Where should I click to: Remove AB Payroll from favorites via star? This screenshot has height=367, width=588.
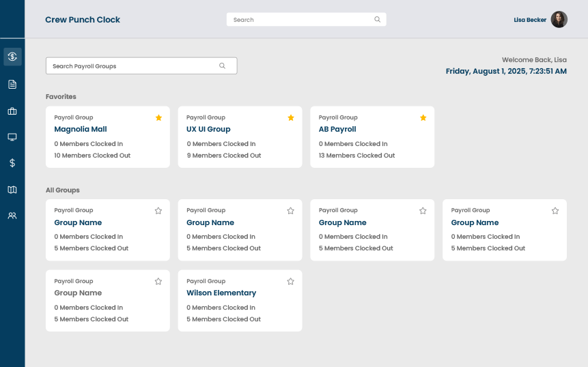[423, 118]
